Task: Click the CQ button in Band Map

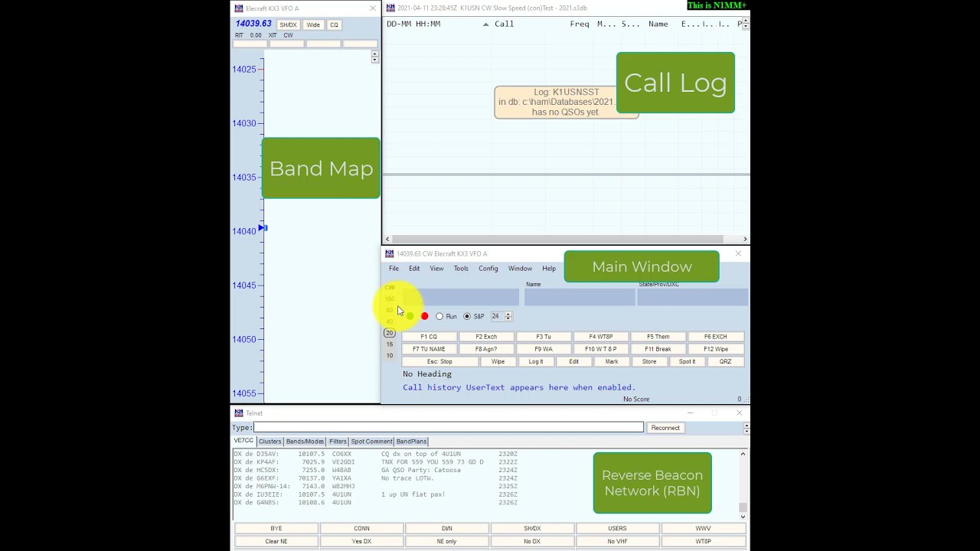Action: pos(334,24)
